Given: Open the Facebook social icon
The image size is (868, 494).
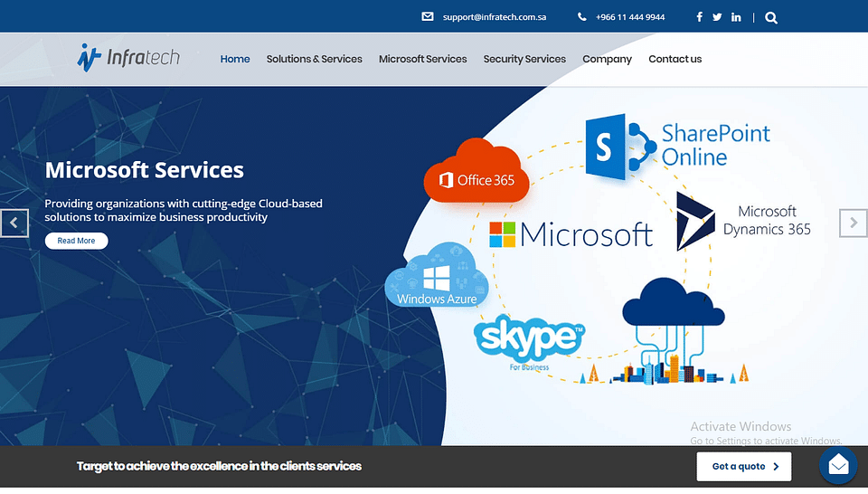Looking at the screenshot, I should click(700, 16).
